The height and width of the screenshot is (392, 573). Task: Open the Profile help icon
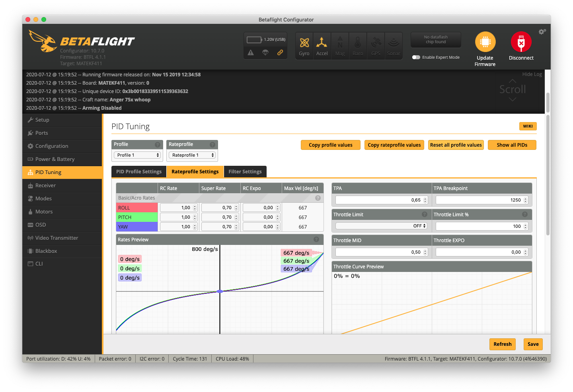tap(158, 145)
